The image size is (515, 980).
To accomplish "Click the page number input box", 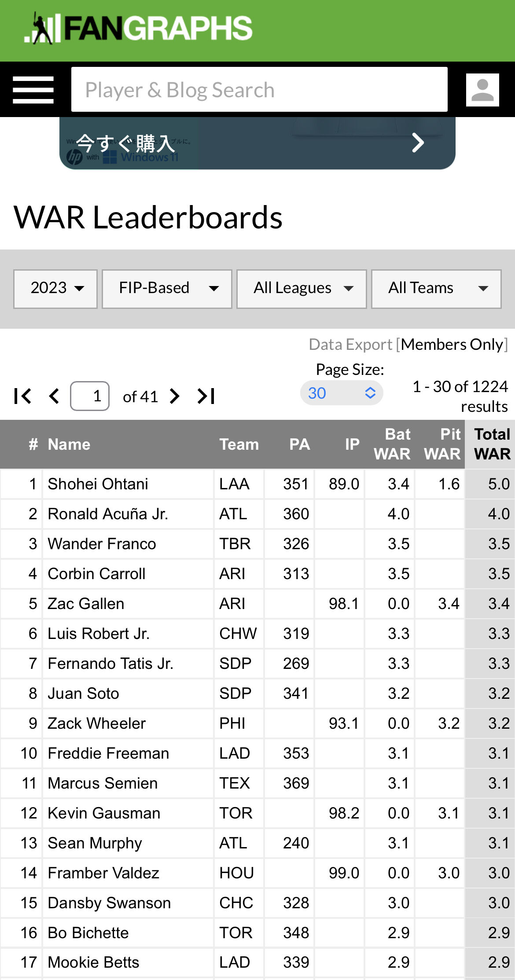I will pos(90,396).
